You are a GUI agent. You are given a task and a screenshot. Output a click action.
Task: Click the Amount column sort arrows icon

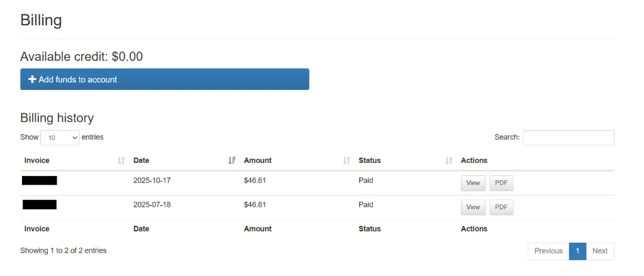coord(347,160)
